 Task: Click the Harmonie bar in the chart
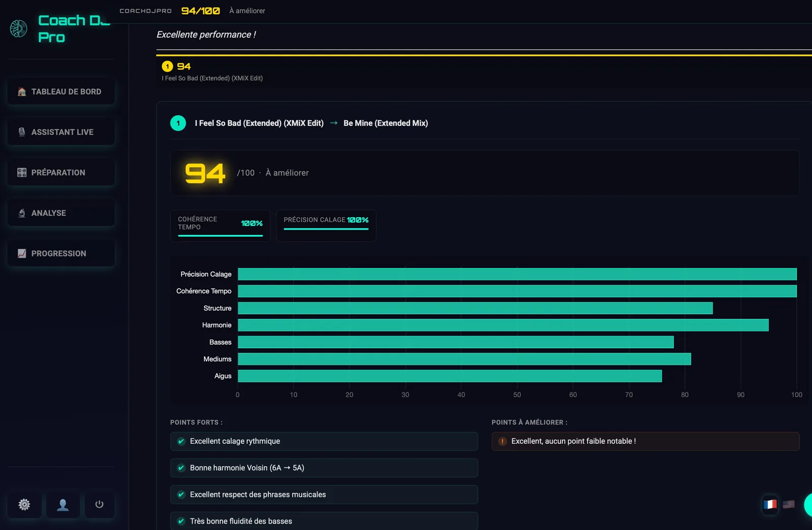coord(503,325)
